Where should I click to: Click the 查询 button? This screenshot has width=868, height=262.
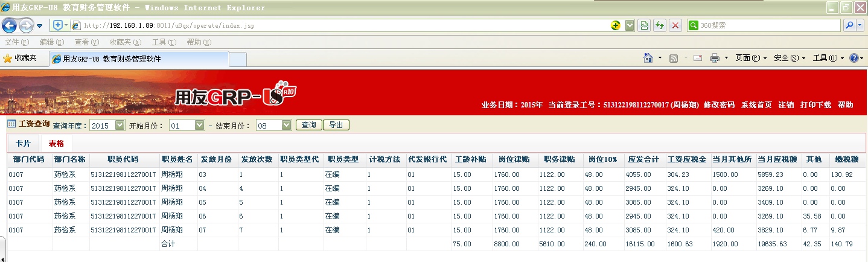[308, 125]
